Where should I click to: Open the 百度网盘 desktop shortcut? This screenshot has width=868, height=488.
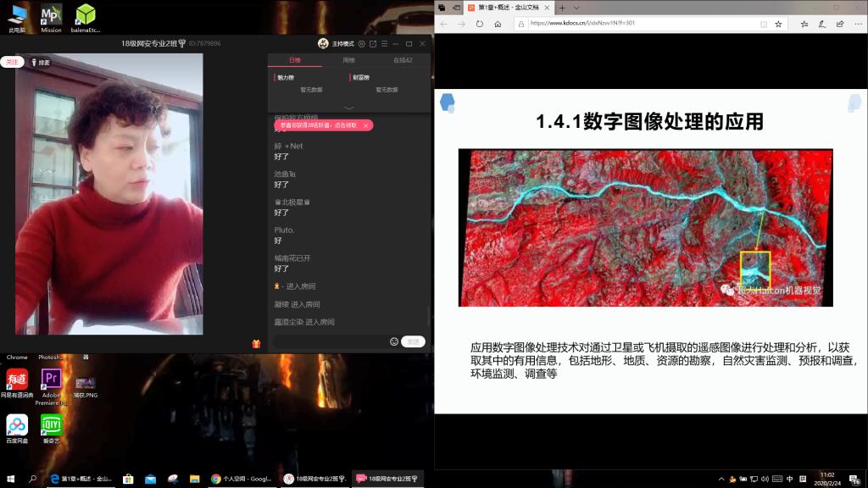pos(17,429)
